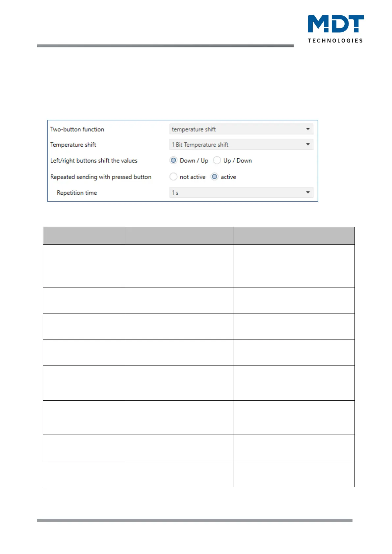Viewport: 392px width, 554px height.
Task: Click the gray footer line at page bottom
Action: (x=194, y=520)
